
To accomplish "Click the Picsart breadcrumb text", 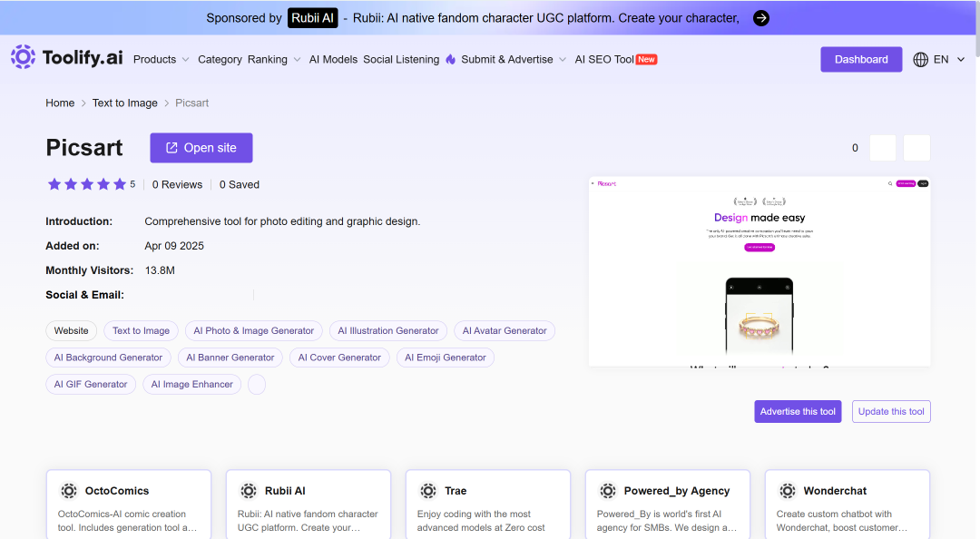I will (191, 103).
